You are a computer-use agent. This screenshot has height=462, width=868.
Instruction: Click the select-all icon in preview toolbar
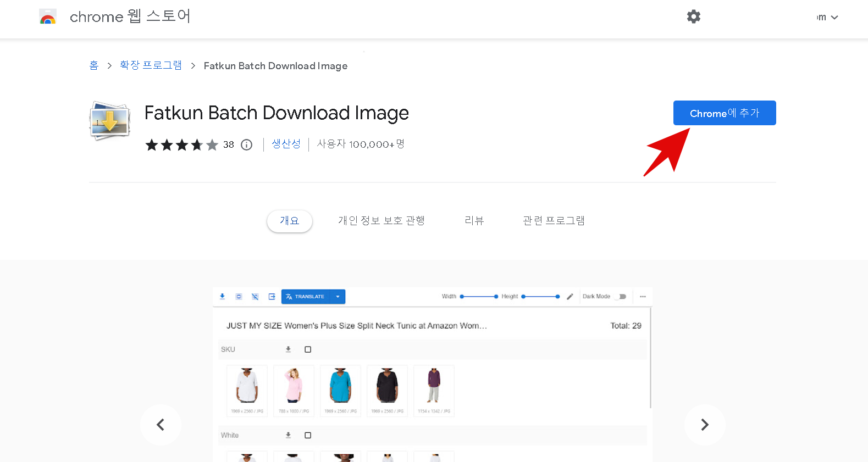(x=239, y=297)
